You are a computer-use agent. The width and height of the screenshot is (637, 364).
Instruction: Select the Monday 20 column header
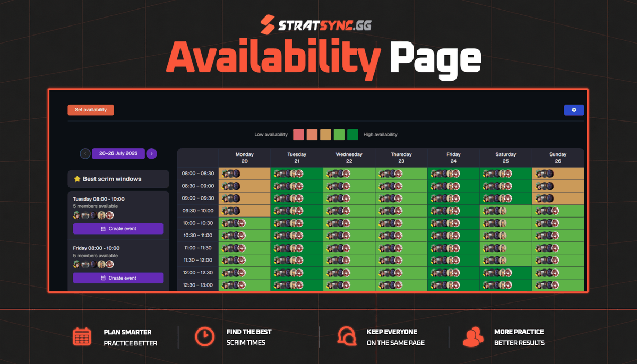click(245, 158)
